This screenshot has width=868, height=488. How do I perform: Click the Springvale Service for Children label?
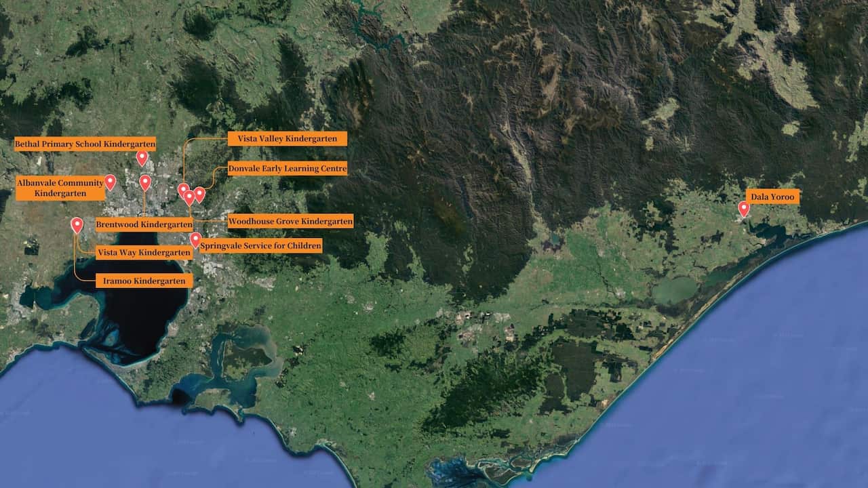click(x=261, y=245)
